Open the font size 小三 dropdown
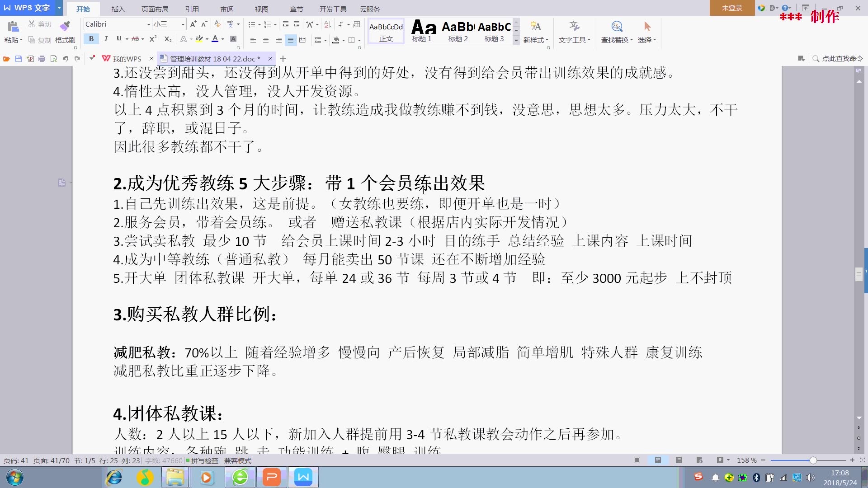 click(x=183, y=24)
